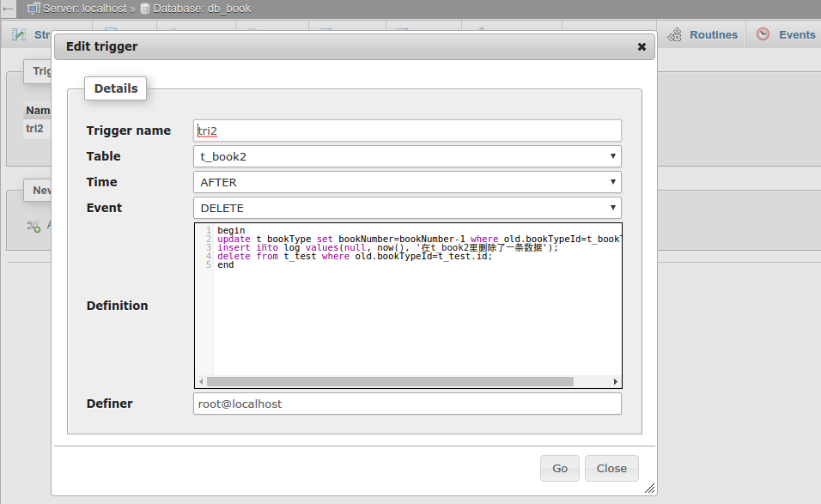The image size is (821, 504).
Task: Click the Edit trigger dialog title
Action: click(x=101, y=46)
